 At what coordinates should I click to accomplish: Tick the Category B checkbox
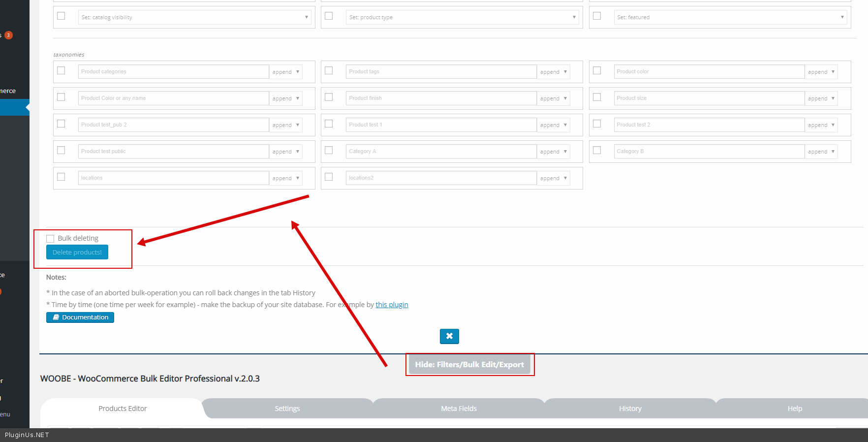(x=597, y=150)
